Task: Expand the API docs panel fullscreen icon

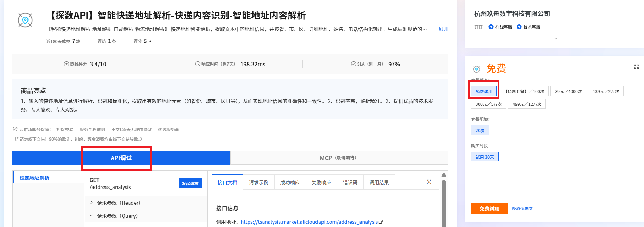Action: pyautogui.click(x=429, y=182)
